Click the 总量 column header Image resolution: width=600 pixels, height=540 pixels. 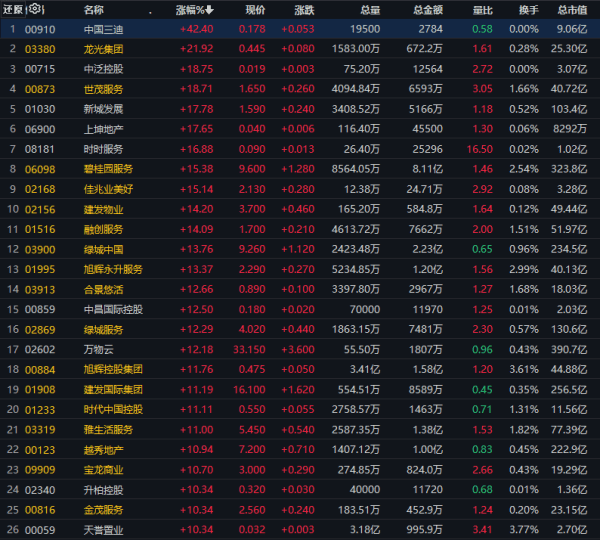point(369,10)
